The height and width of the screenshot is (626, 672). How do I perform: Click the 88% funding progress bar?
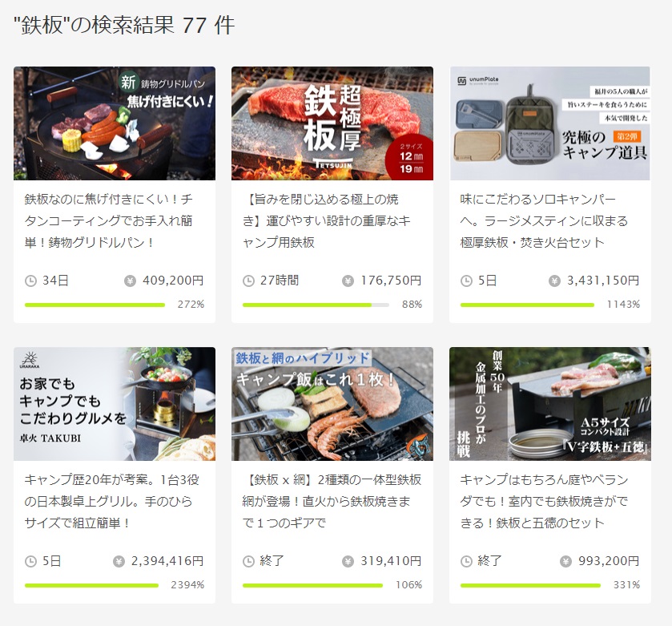point(316,305)
